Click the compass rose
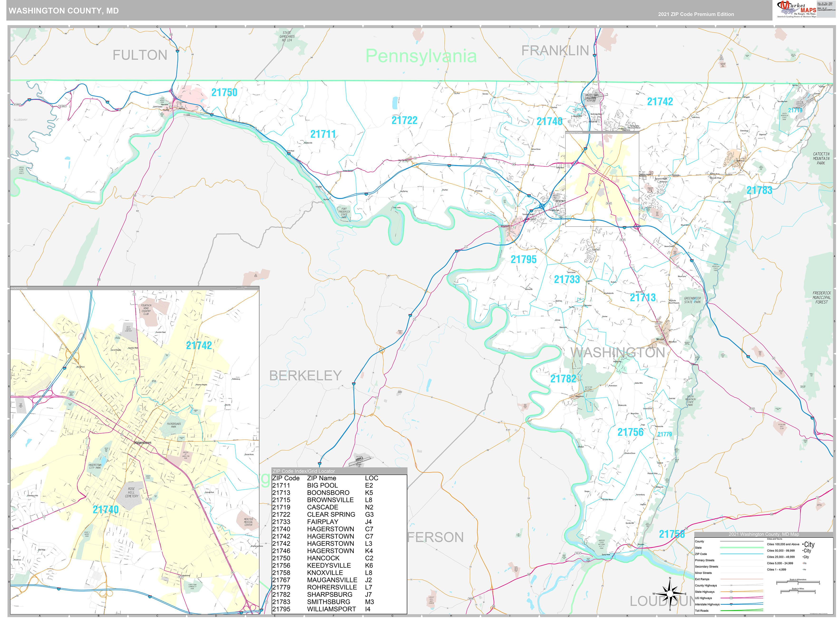This screenshot has height=618, width=840. tap(670, 594)
